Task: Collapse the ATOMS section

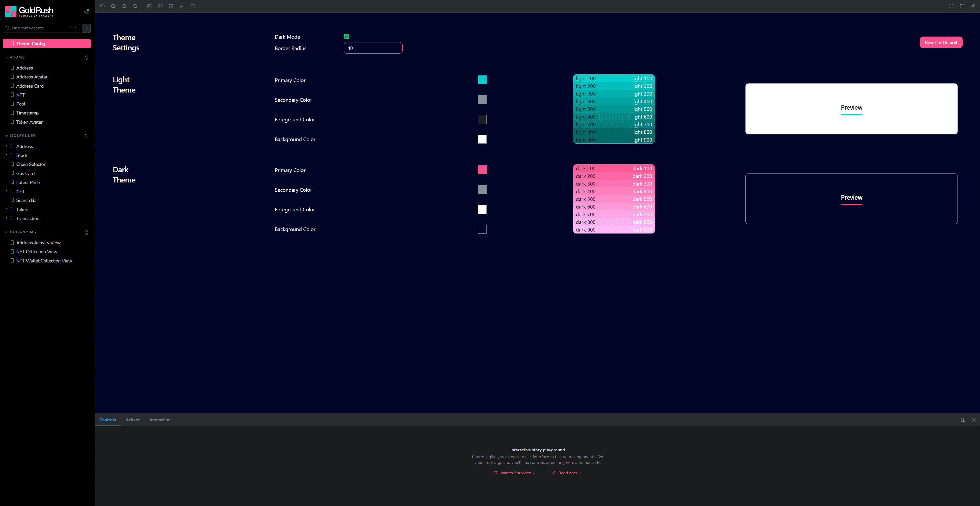Action: click(x=17, y=57)
